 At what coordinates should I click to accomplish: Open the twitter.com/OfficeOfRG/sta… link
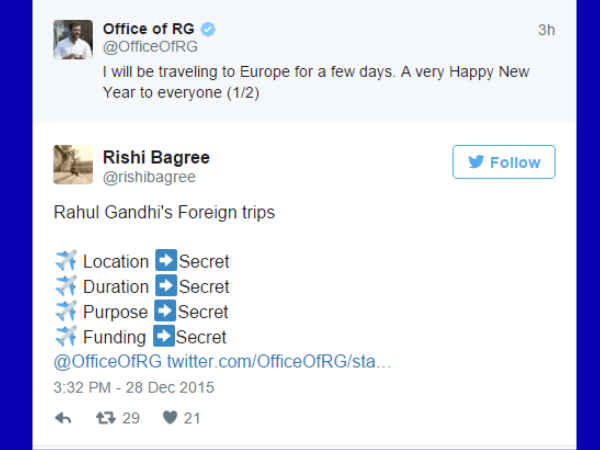pos(279,360)
